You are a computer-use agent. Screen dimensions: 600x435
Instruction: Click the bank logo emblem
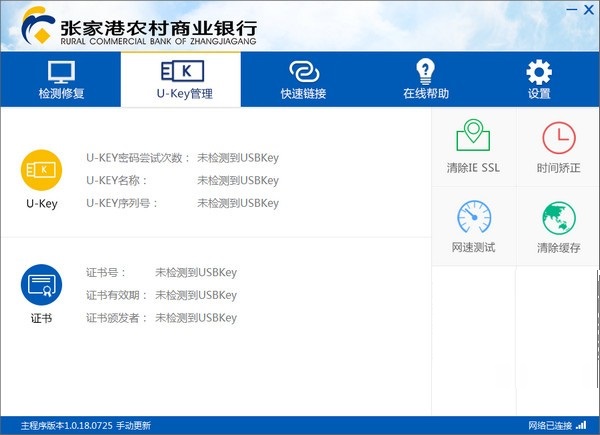tap(37, 25)
